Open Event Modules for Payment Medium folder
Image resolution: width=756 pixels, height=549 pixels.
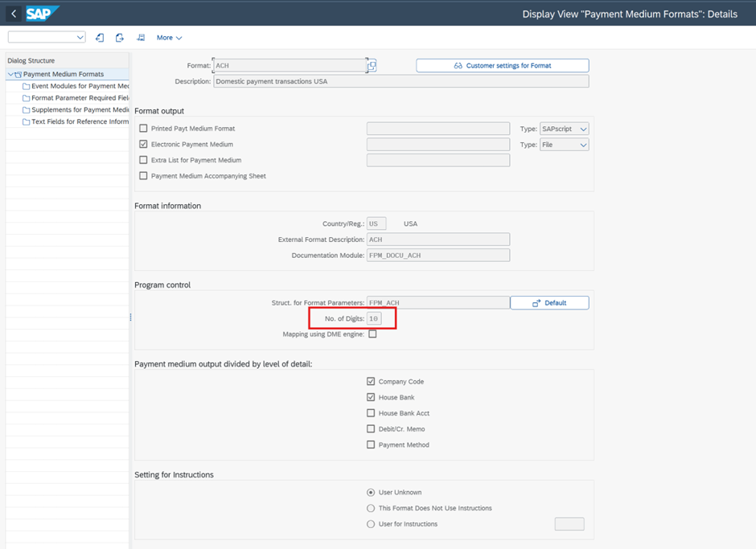pyautogui.click(x=76, y=86)
